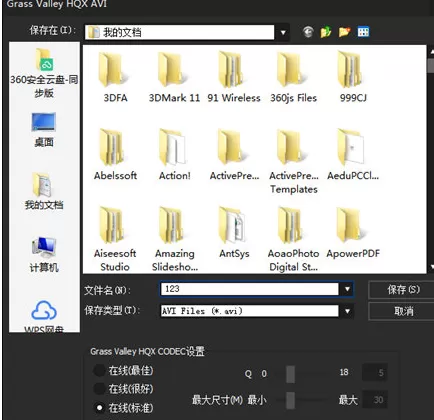Select the 3DMark 11 folder
Viewport: 434px width, 420px height.
coord(174,77)
